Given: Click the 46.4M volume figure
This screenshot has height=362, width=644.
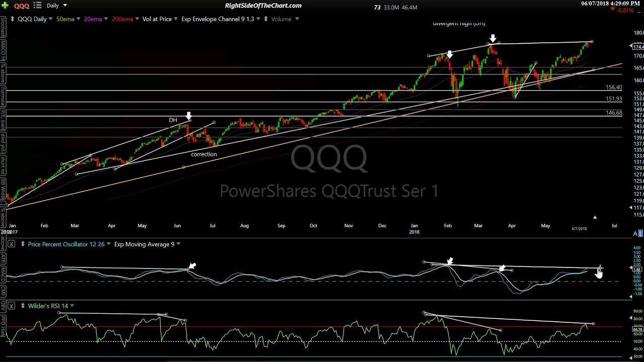Looking at the screenshot, I should 409,8.
